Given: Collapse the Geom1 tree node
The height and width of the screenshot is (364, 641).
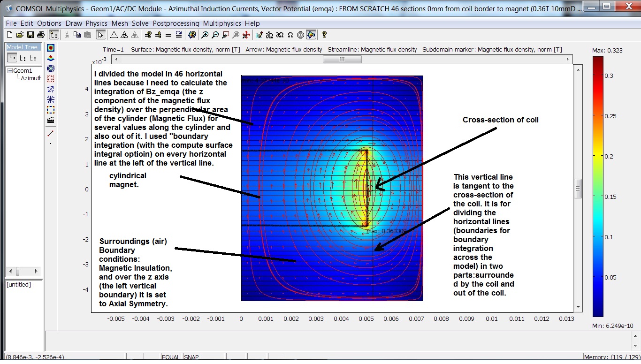Looking at the screenshot, I should [x=10, y=71].
